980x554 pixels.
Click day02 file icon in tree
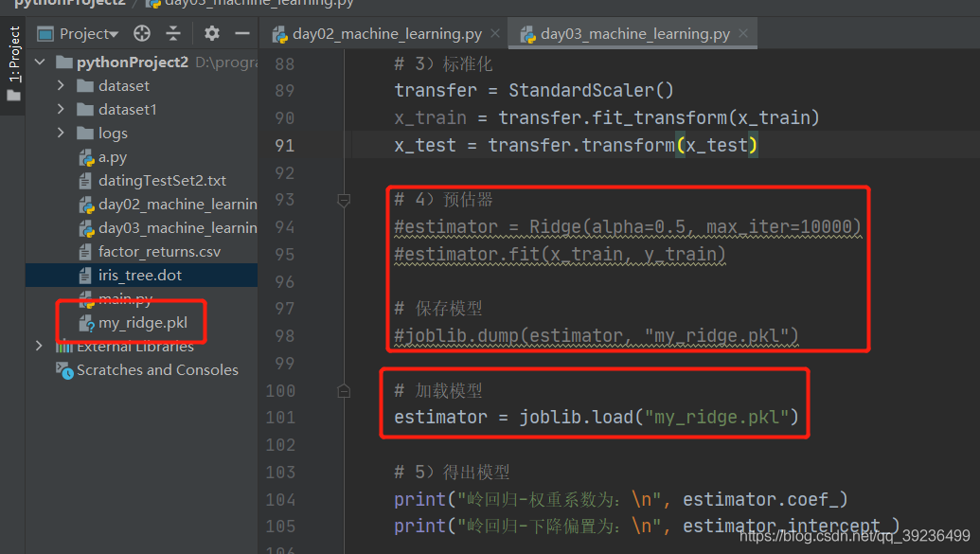85,206
